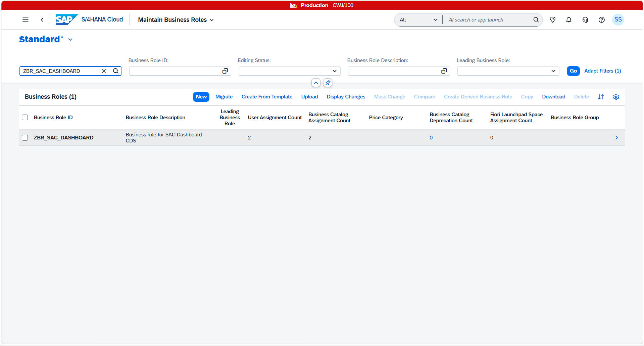The width and height of the screenshot is (644, 346).
Task: Pin the filter header
Action: coord(328,83)
